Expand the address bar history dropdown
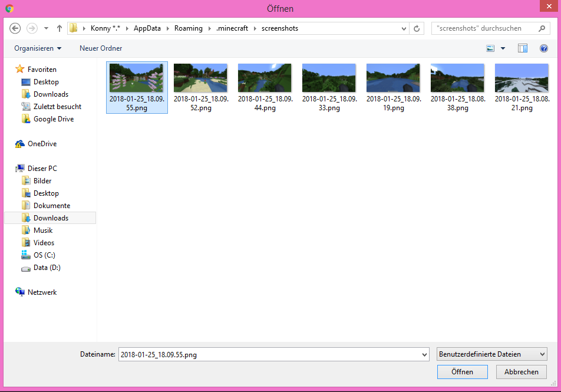Viewport: 561px width, 392px height. [x=404, y=28]
